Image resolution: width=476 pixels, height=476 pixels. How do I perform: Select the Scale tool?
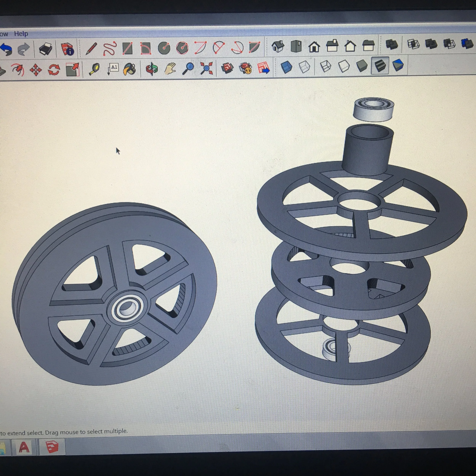[73, 69]
